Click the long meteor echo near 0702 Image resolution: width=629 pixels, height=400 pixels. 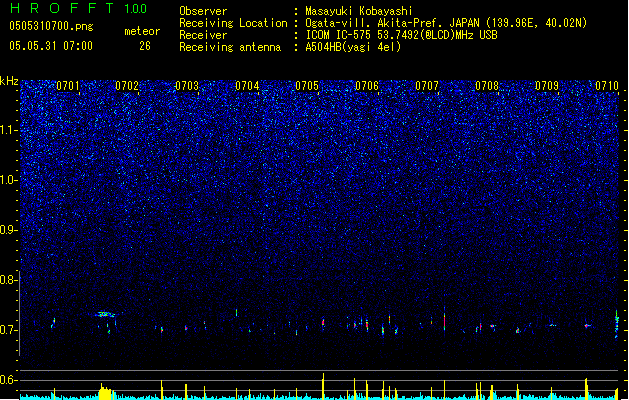[106, 314]
